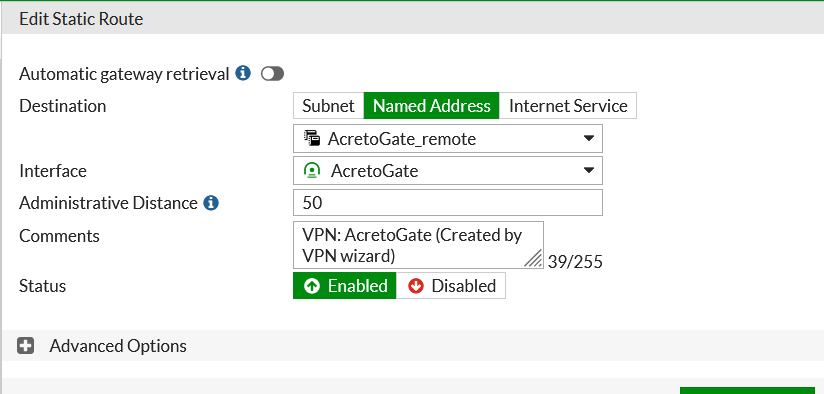
Task: Click the 39/255 character counter
Action: (575, 262)
